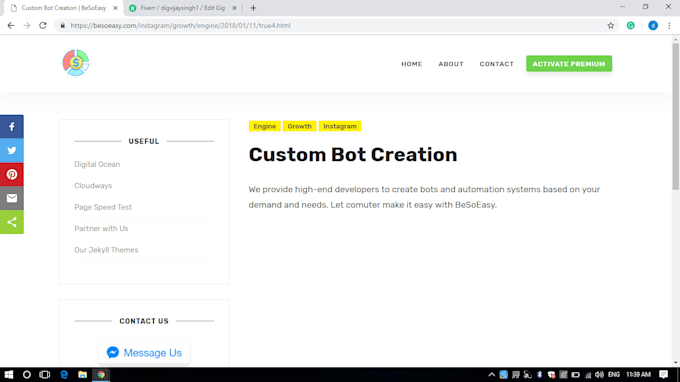Open the green share sidebar icon

pos(12,222)
